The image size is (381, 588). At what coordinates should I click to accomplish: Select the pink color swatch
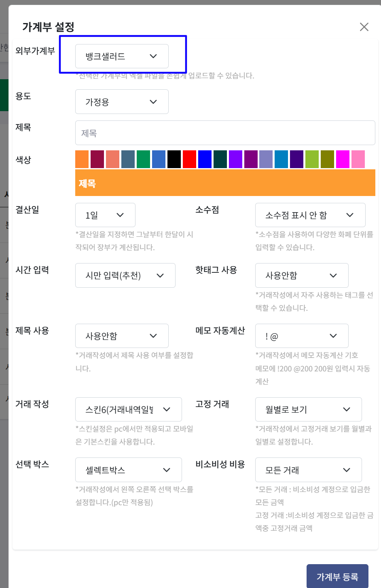pyautogui.click(x=358, y=159)
